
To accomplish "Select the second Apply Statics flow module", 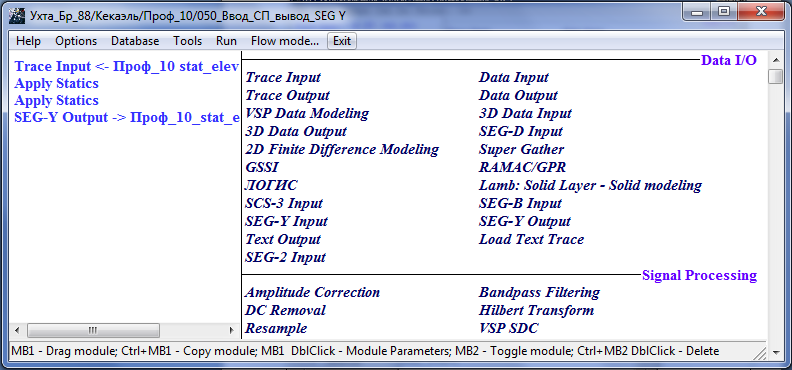I will [x=57, y=100].
